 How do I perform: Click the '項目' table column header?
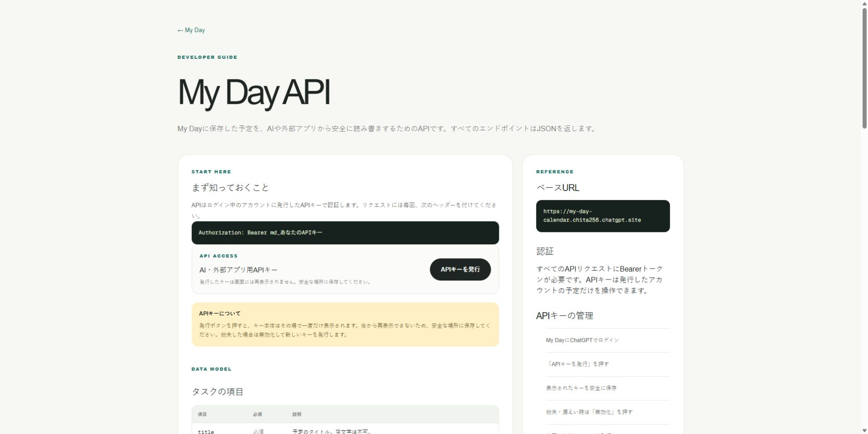tap(202, 414)
